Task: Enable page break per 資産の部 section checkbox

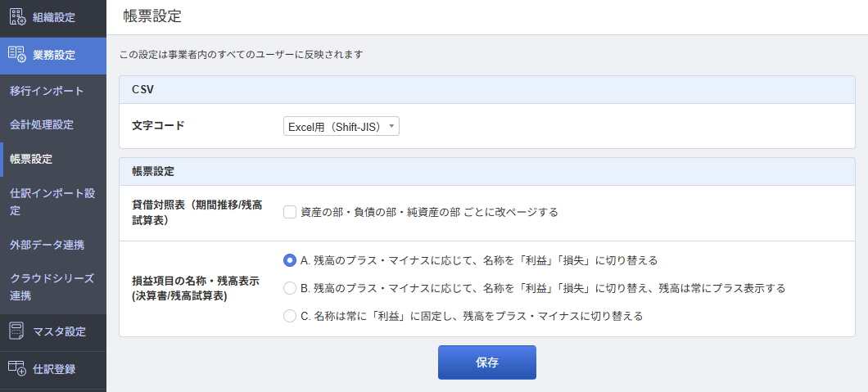Action: point(290,212)
